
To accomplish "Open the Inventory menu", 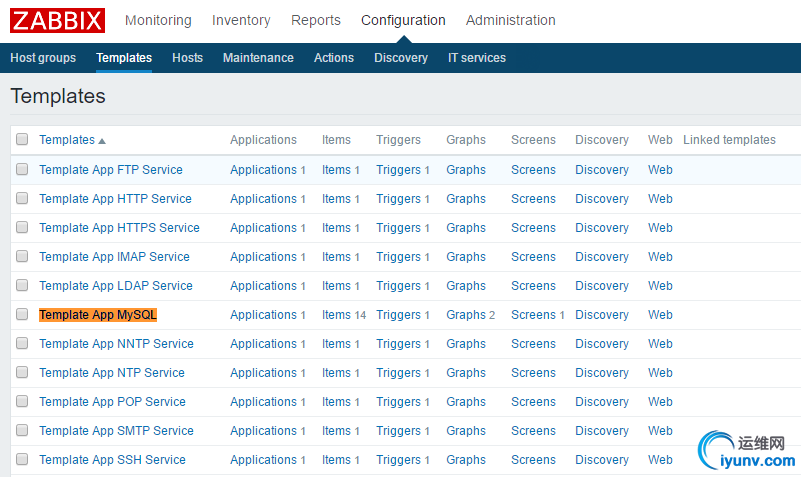I will coord(241,20).
